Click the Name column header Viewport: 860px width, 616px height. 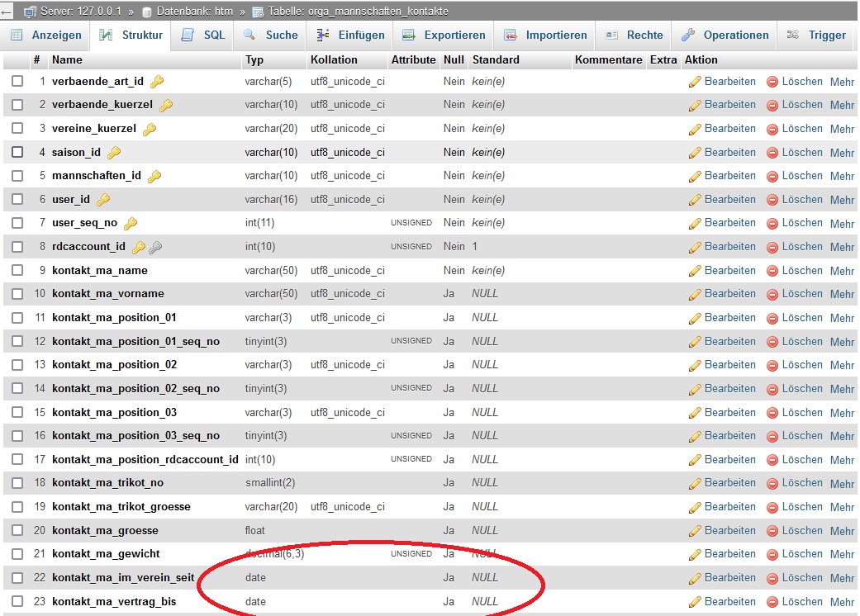click(67, 59)
